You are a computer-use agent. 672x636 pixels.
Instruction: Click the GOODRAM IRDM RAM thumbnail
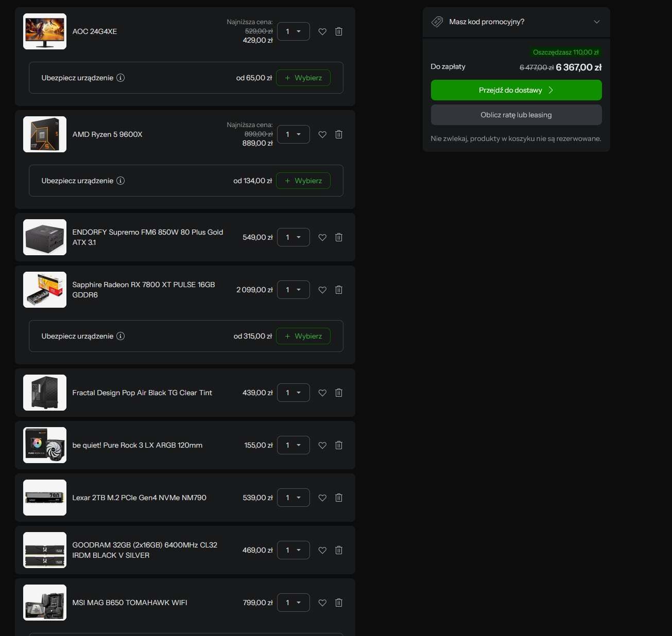click(45, 550)
